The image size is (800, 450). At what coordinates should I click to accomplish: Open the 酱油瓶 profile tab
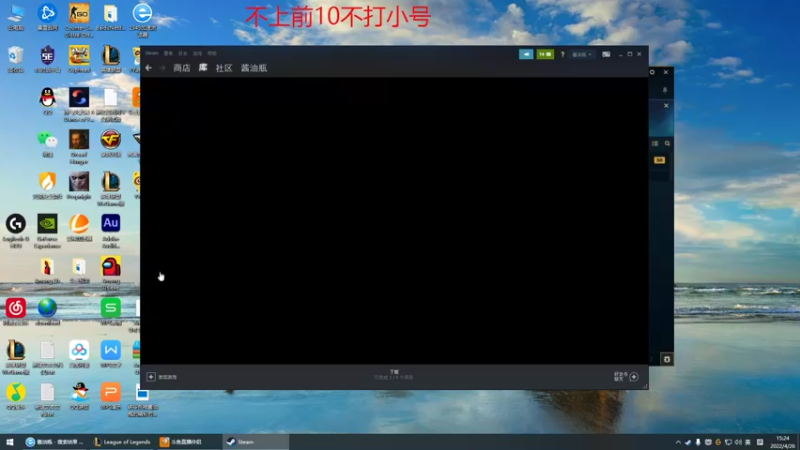click(x=254, y=68)
